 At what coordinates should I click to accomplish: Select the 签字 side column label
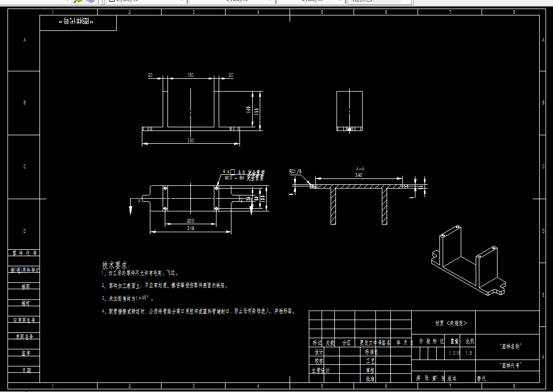click(26, 353)
